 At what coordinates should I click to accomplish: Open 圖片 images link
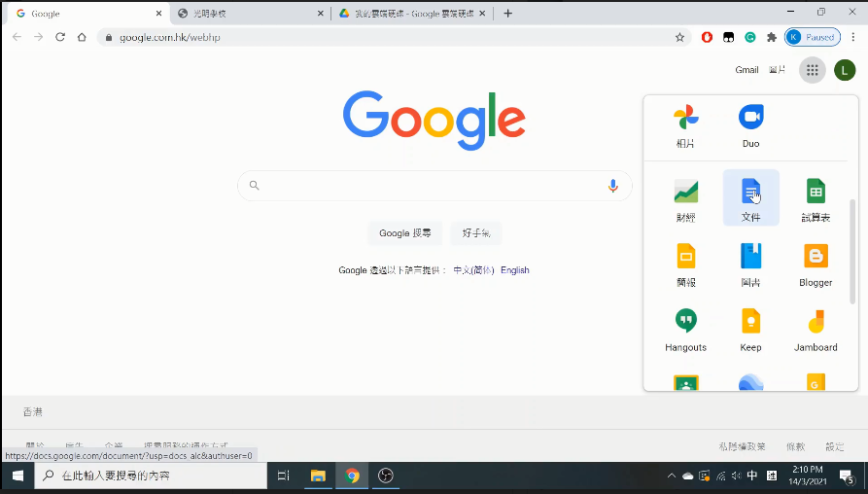point(777,70)
